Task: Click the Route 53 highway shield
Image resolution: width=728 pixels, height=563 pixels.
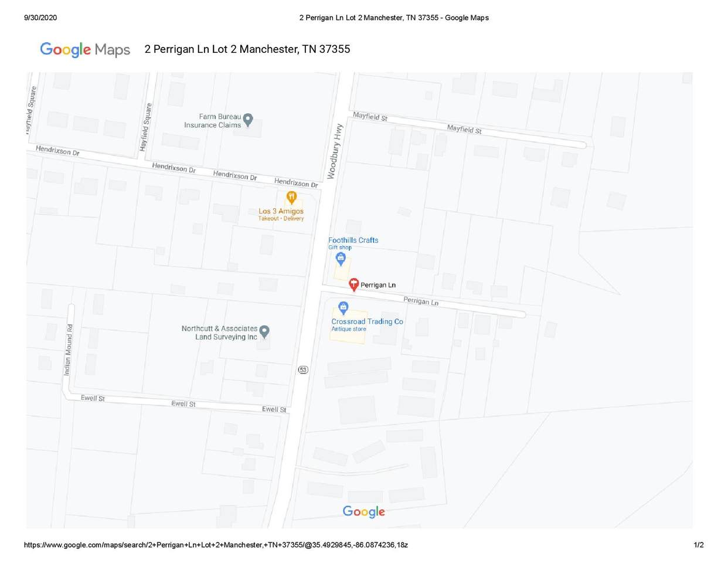Action: click(x=303, y=369)
